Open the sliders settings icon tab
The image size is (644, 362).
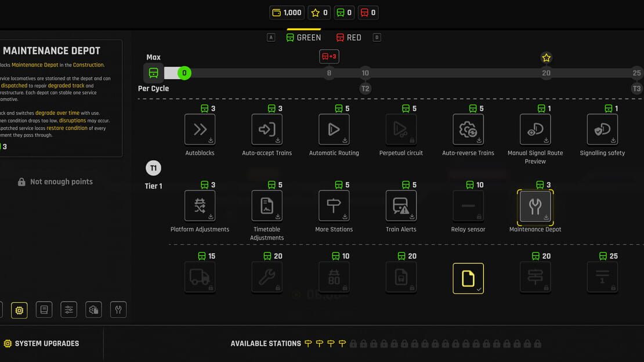[x=68, y=310]
